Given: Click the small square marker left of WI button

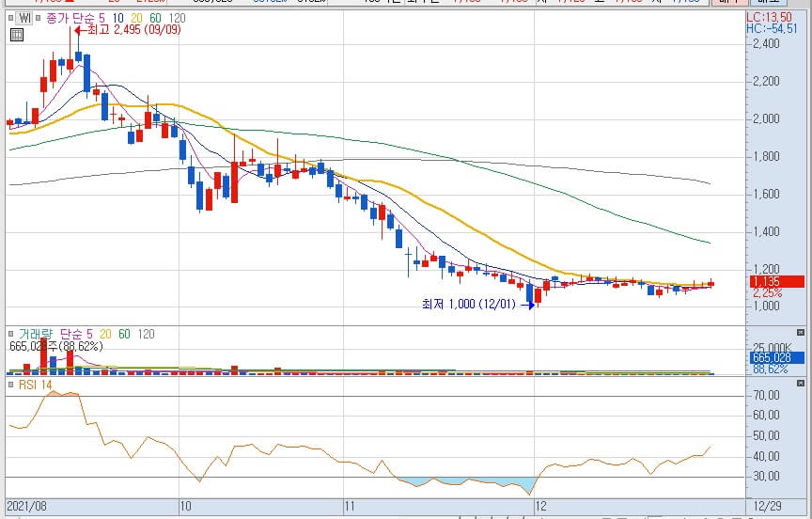Looking at the screenshot, I should point(11,18).
